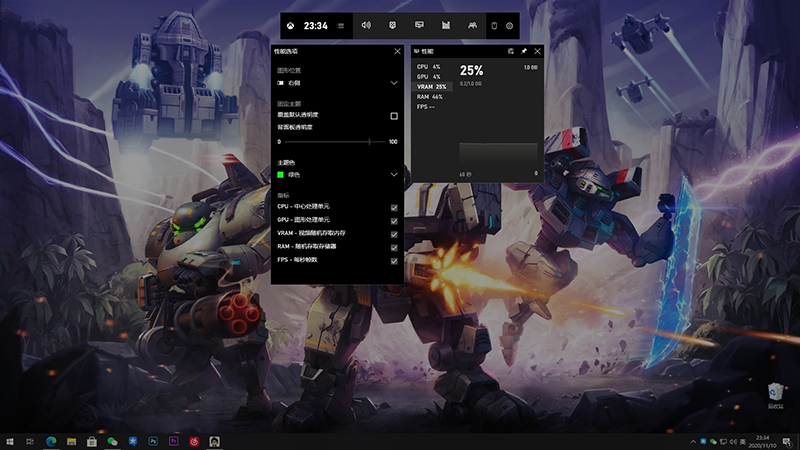Screen dimensions: 800x450
Task: Click the Xbox logo in Game Bar
Action: tap(290, 26)
